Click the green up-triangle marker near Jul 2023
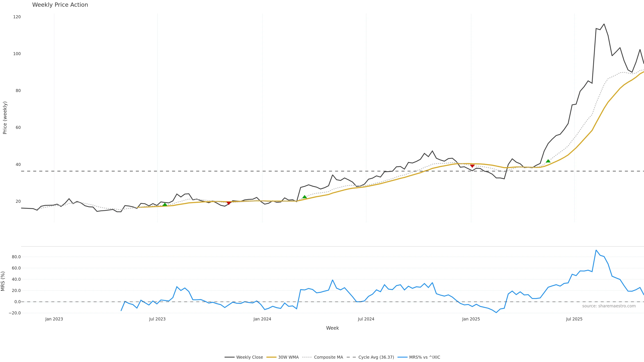 tap(165, 205)
